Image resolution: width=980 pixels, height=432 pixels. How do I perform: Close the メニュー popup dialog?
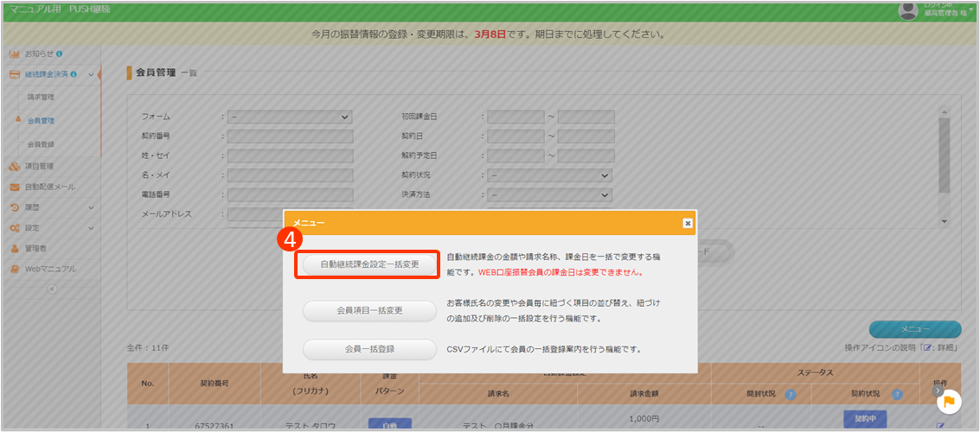(688, 223)
